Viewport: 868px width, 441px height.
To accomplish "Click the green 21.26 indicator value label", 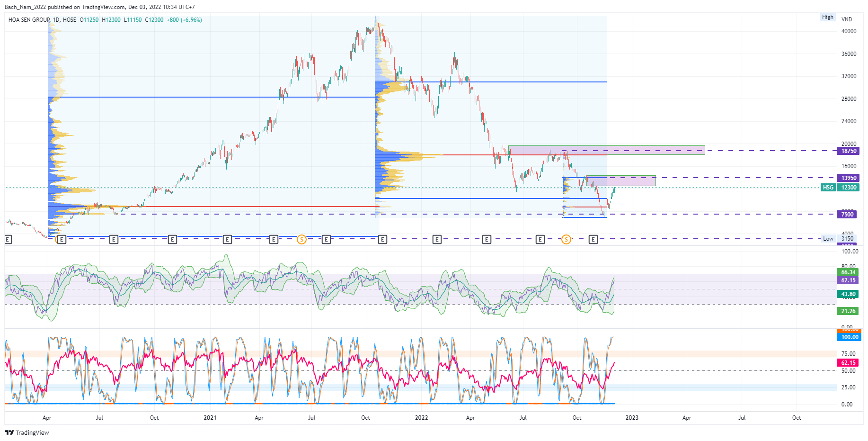I will pos(849,311).
